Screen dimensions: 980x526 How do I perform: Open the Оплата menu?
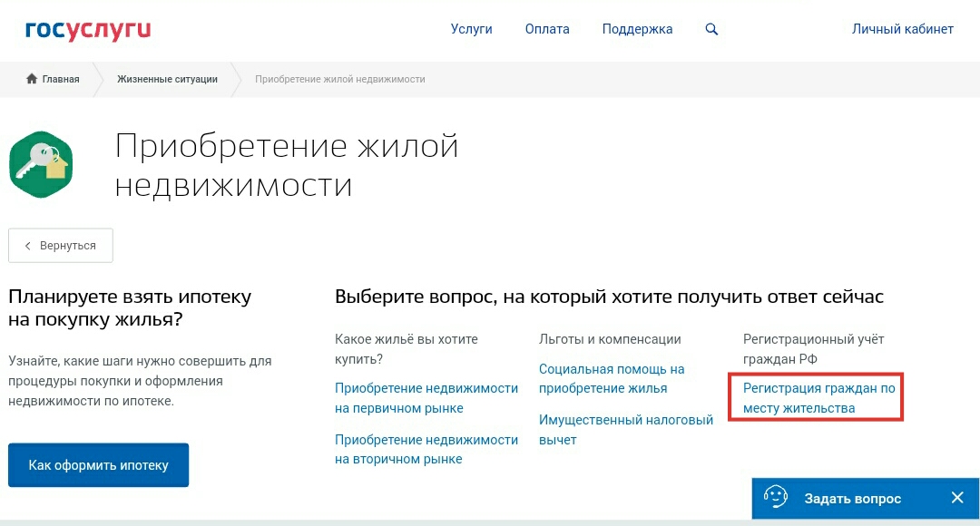tap(547, 29)
